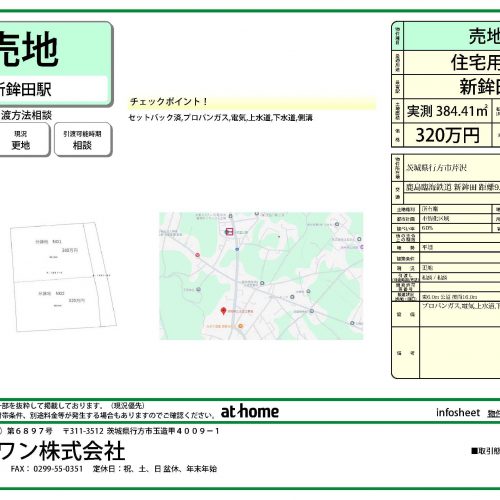500x500 pixels.
Task: Click the 定休日 holiday information text
Action: [x=155, y=469]
